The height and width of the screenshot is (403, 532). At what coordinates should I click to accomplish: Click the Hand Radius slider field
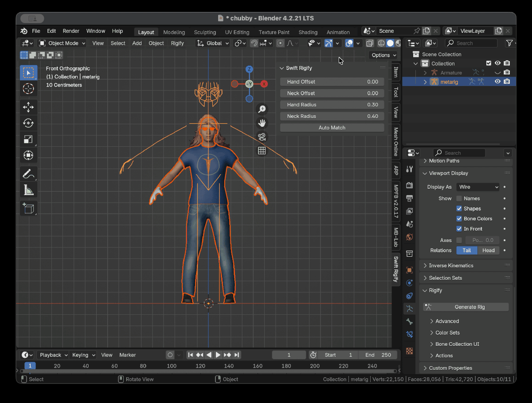coord(332,105)
